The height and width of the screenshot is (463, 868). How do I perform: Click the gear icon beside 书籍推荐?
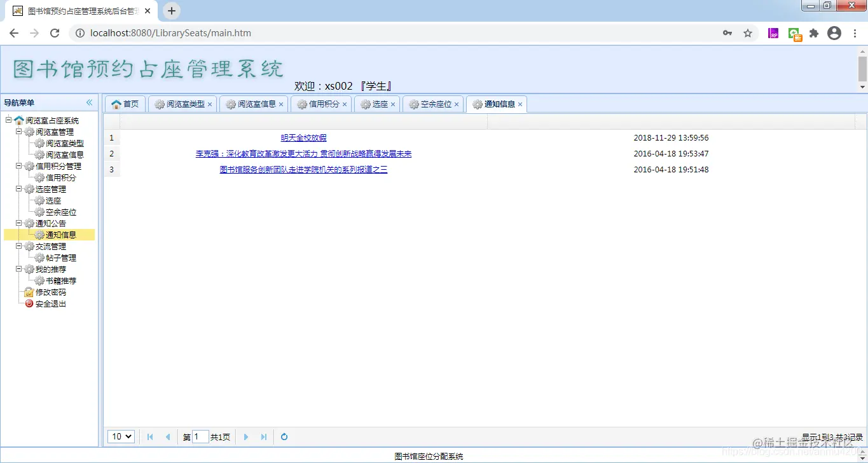(x=39, y=280)
